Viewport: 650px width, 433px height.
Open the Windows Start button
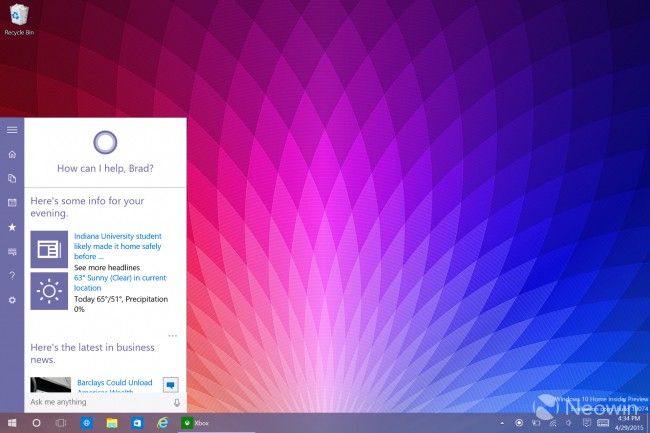coord(12,423)
